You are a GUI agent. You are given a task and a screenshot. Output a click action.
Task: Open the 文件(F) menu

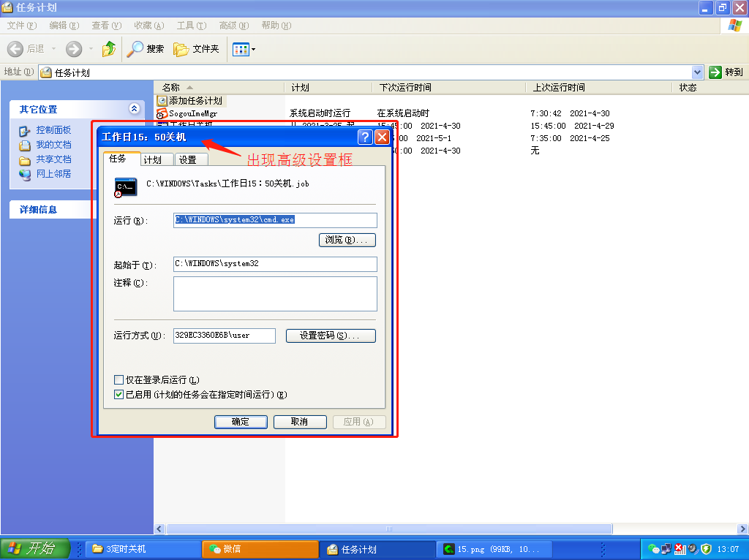click(x=22, y=26)
